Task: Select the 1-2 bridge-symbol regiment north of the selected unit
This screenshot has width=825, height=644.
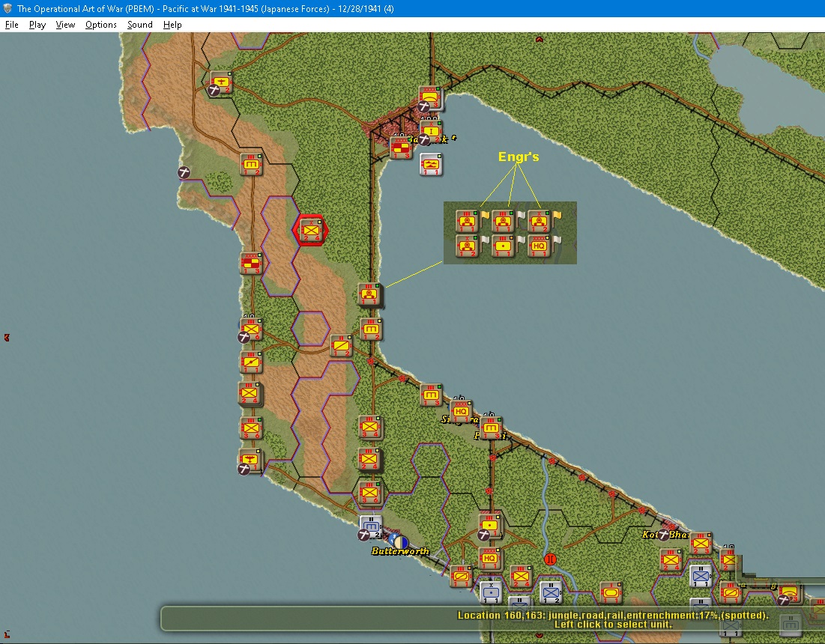Action: [x=252, y=165]
